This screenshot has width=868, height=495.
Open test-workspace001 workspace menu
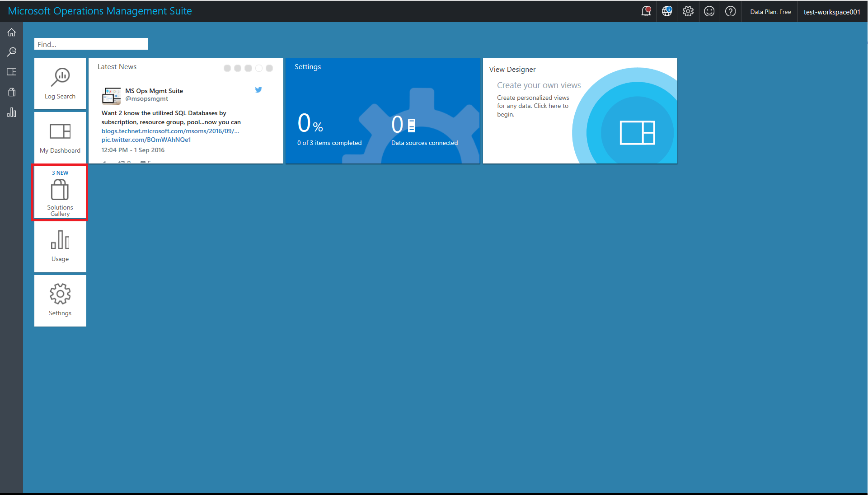(x=831, y=12)
